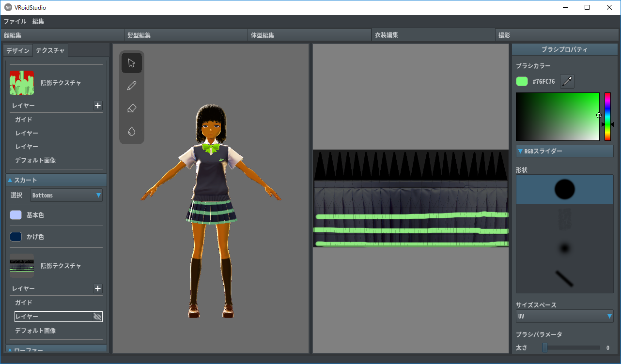Image resolution: width=621 pixels, height=364 pixels.
Task: Click the hex value #76FC76
Action: [x=543, y=82]
